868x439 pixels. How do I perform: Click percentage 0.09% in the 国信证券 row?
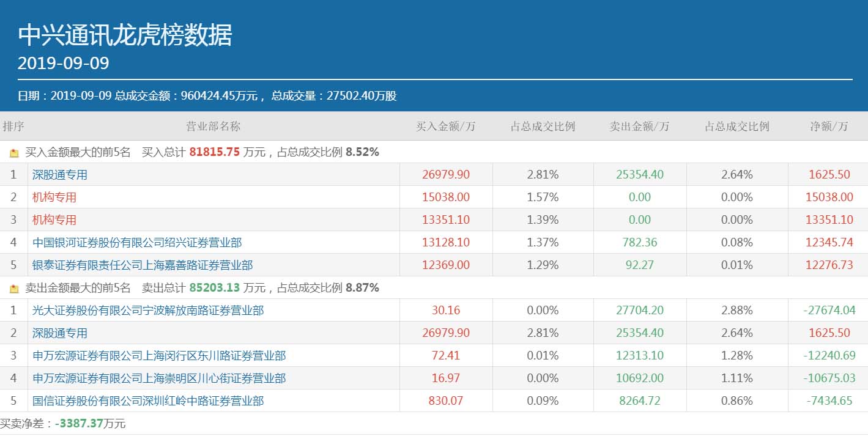coord(543,401)
